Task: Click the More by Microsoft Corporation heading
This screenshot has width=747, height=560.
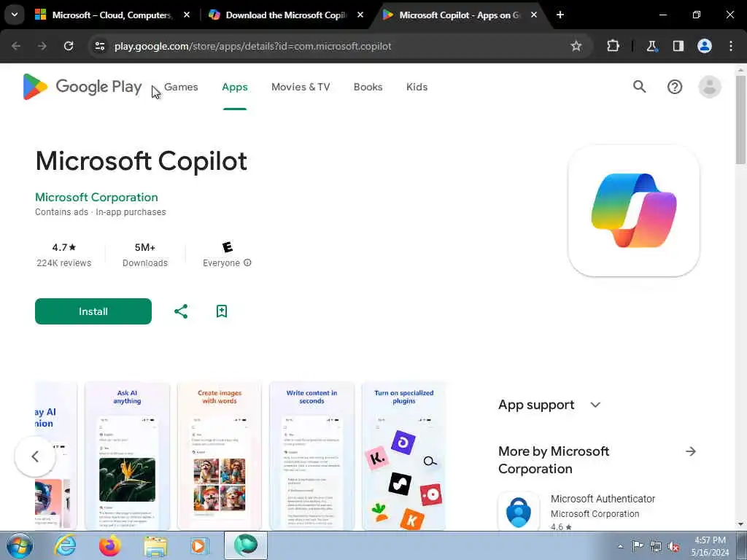Action: (554, 460)
